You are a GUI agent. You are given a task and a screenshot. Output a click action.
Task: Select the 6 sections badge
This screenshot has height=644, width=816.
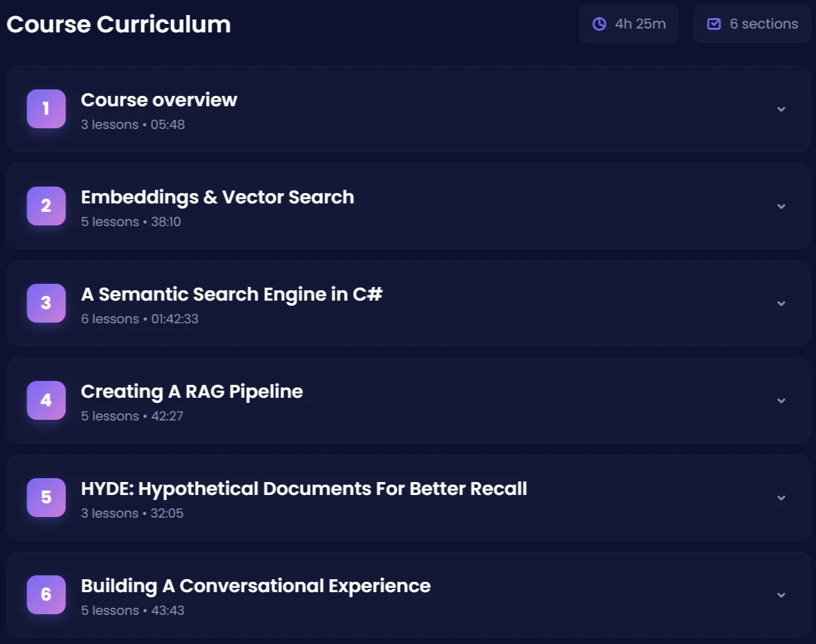tap(752, 24)
